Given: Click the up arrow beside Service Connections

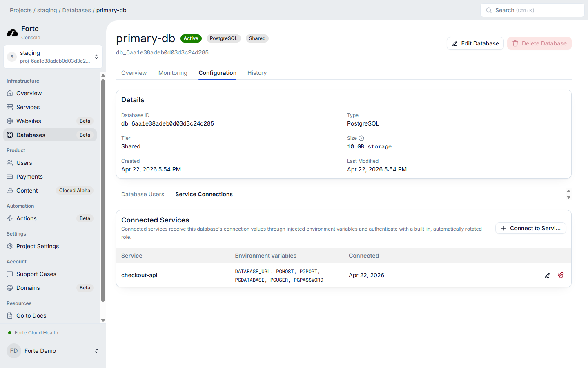Looking at the screenshot, I should (x=568, y=191).
